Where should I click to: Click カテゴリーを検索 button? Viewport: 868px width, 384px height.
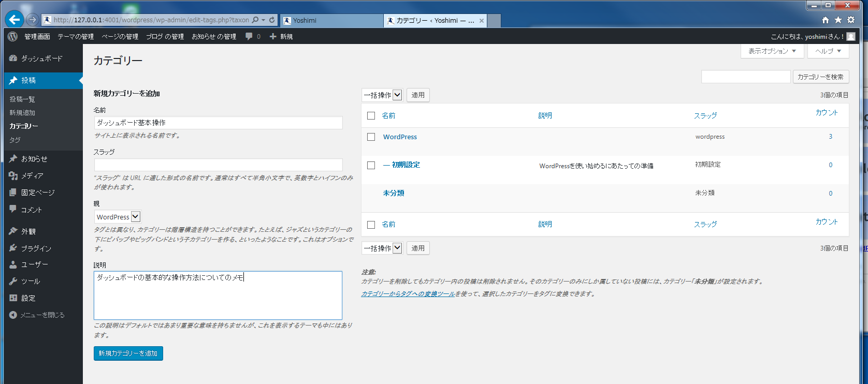click(x=821, y=77)
